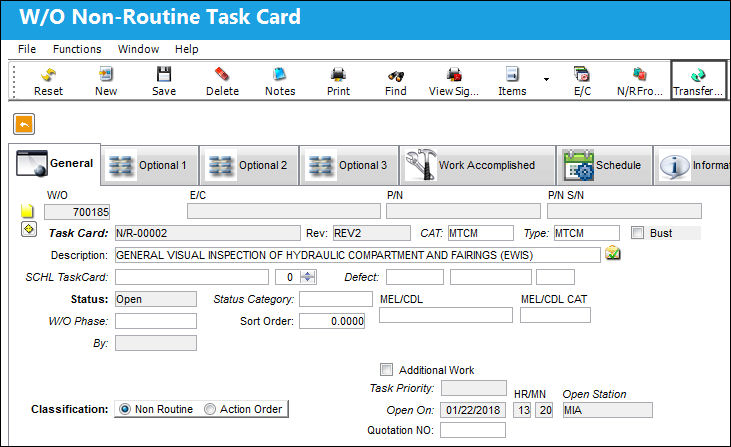Click the Status field showing Open
Viewport: 731px width, 447px height.
156,299
